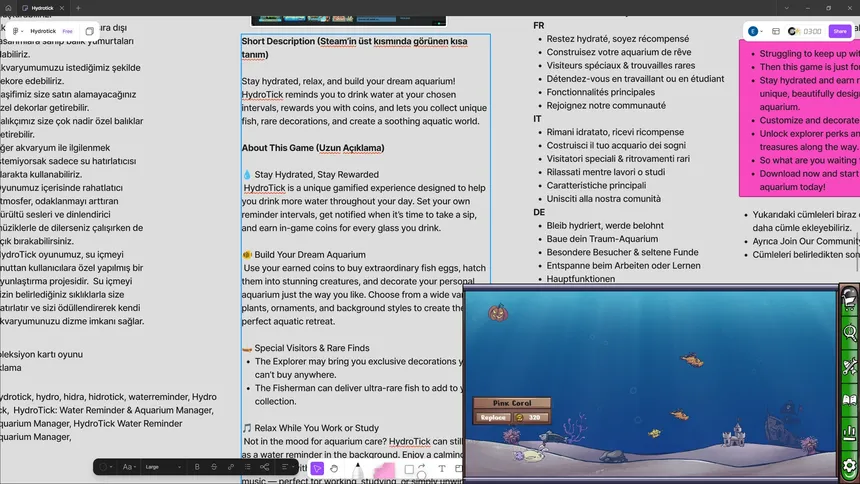Choose the pink sticky note tool
The image size is (860, 484).
(384, 472)
